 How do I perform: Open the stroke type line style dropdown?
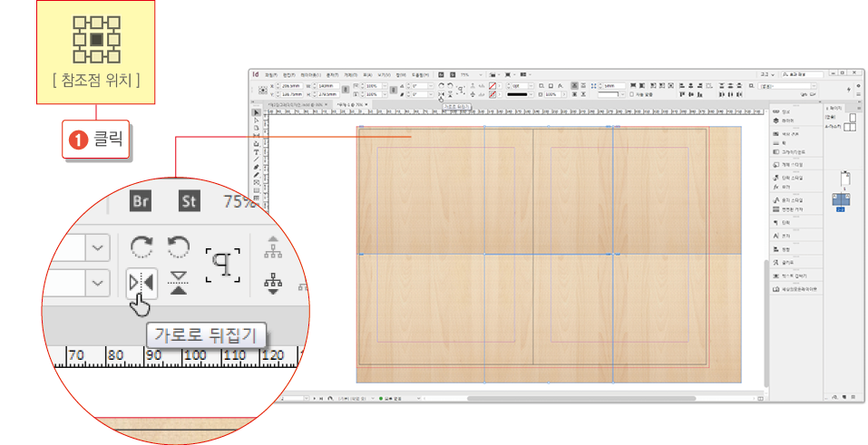(x=520, y=94)
